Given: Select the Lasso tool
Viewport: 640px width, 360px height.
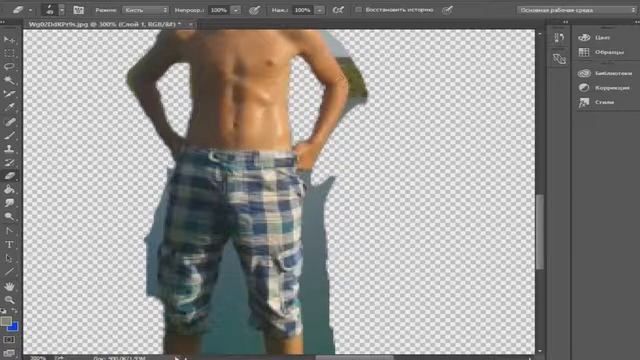Looking at the screenshot, I should (9, 67).
